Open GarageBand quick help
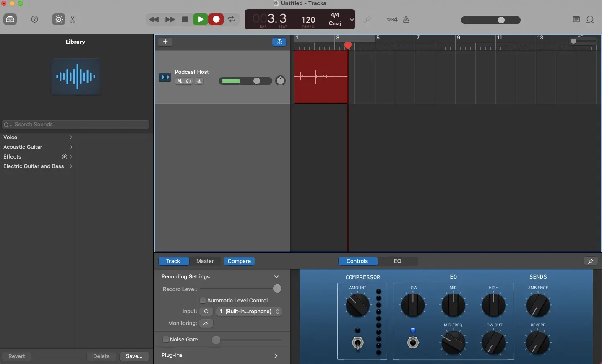 35,19
